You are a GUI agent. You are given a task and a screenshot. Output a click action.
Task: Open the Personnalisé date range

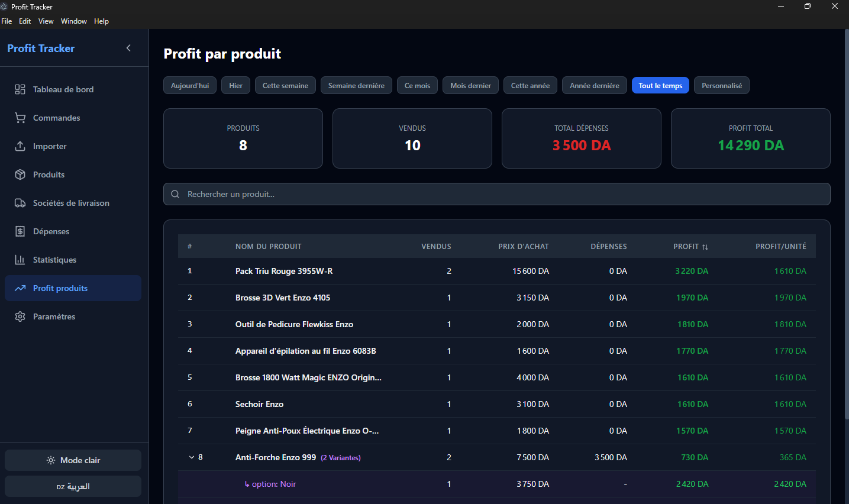(721, 85)
